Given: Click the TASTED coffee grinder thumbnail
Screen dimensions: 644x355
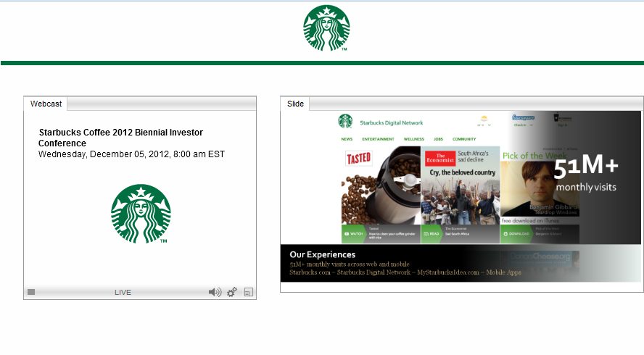Looking at the screenshot, I should pyautogui.click(x=381, y=185).
